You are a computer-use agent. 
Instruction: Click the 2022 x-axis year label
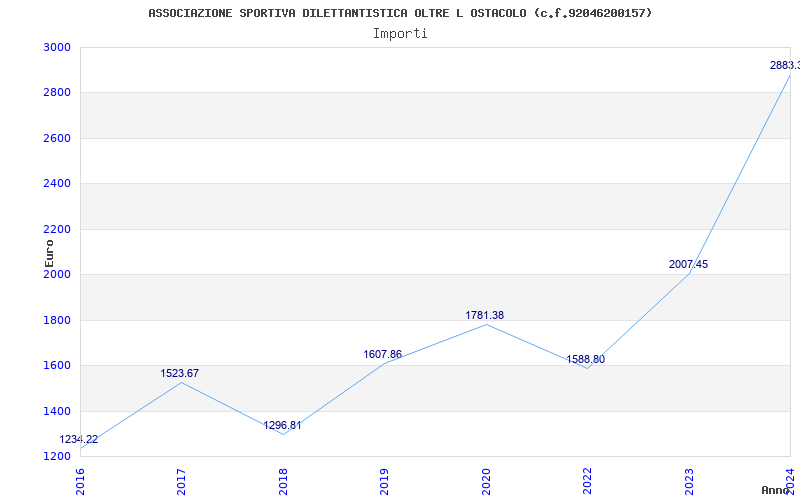(588, 481)
